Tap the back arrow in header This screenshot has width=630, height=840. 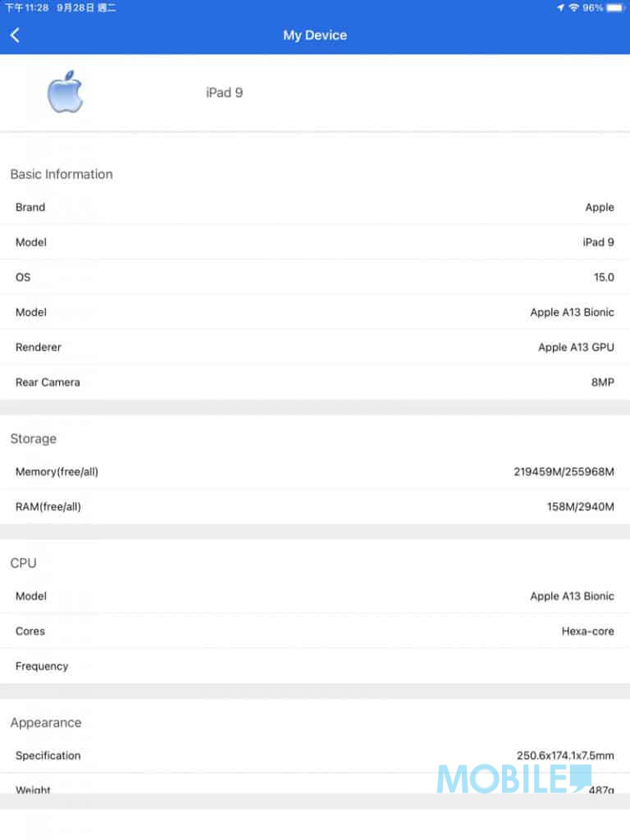tap(15, 35)
